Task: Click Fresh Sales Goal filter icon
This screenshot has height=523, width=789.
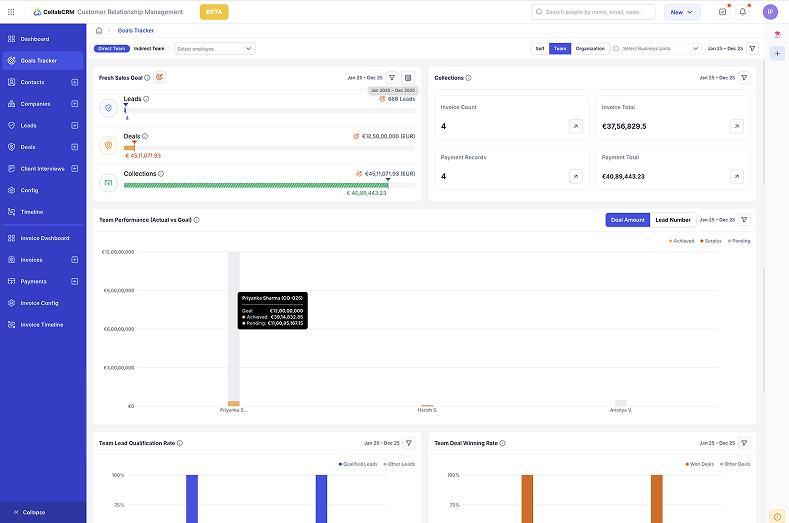Action: click(x=392, y=77)
